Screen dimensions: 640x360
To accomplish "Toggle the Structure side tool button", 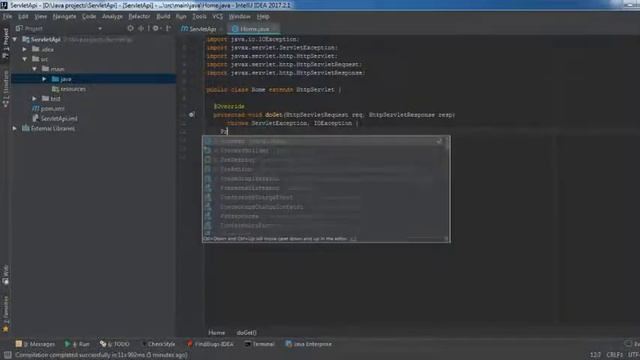I will click(x=5, y=89).
